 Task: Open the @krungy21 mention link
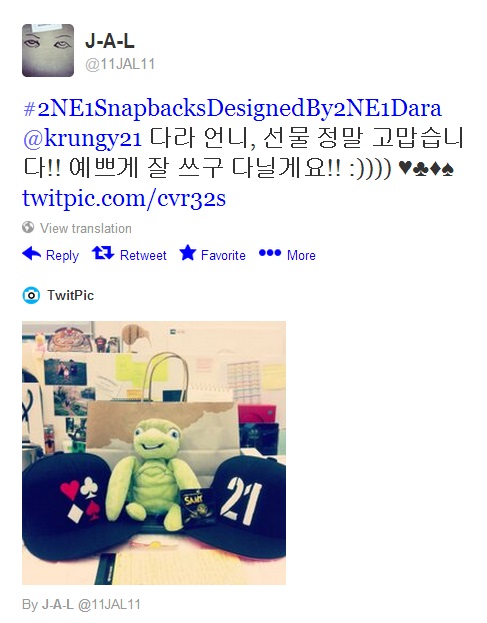click(x=82, y=139)
